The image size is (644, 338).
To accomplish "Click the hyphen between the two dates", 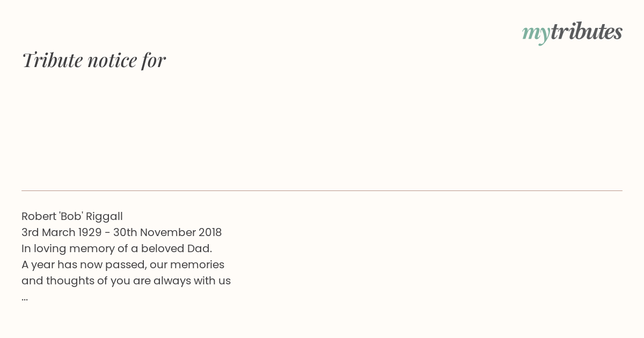I will pyautogui.click(x=107, y=233).
